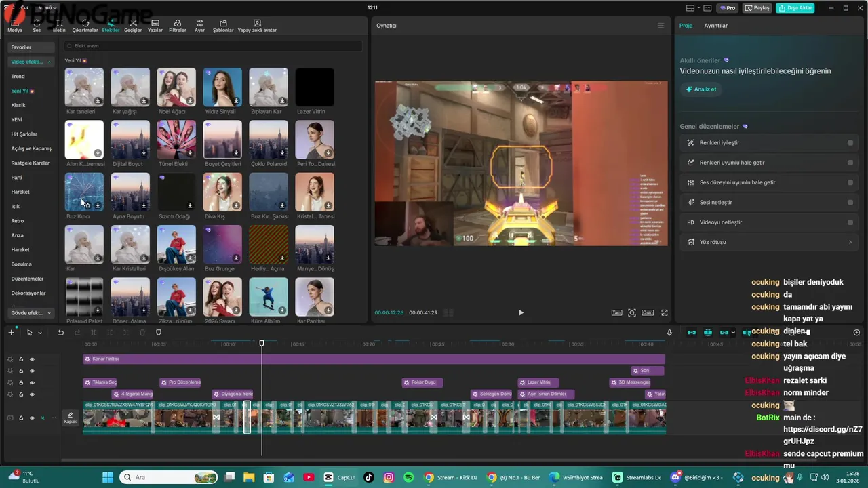Open Instagram from the taskbar
This screenshot has height=488, width=868.
pos(389,477)
